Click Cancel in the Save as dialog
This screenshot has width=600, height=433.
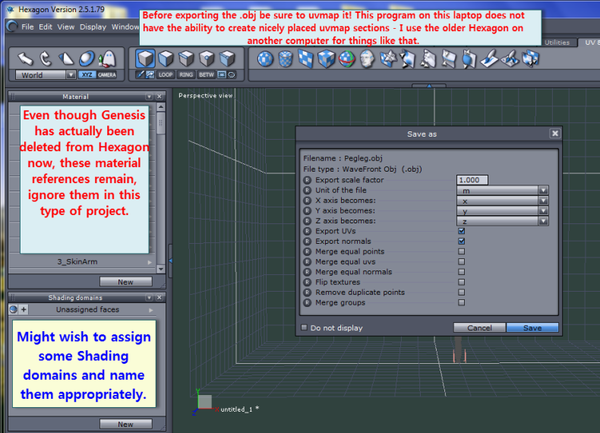click(479, 328)
